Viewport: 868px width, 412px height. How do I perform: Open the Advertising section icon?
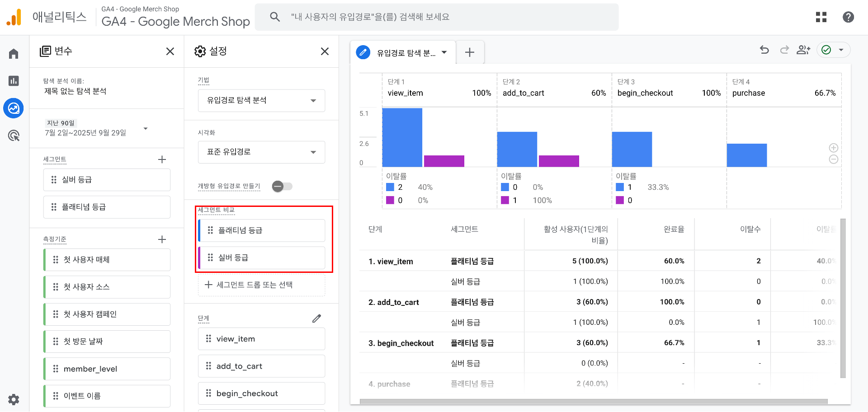point(14,136)
